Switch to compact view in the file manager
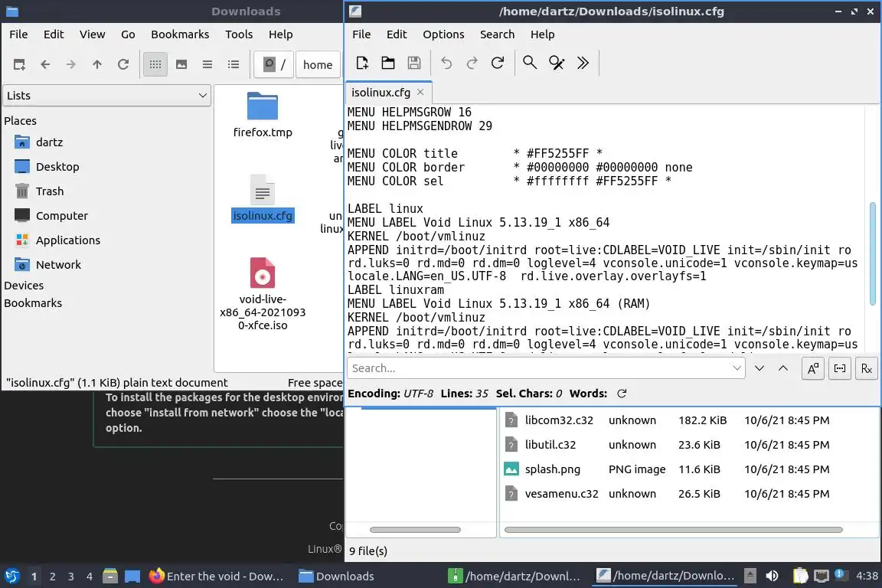This screenshot has height=588, width=882. click(x=207, y=64)
